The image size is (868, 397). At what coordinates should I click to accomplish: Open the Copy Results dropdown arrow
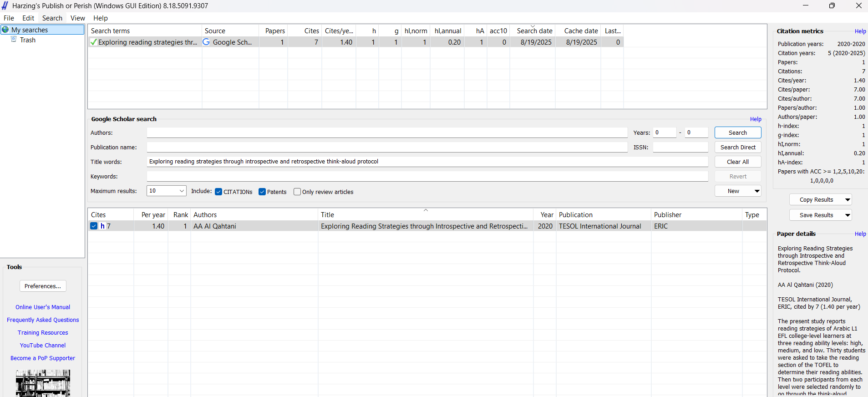tap(848, 199)
